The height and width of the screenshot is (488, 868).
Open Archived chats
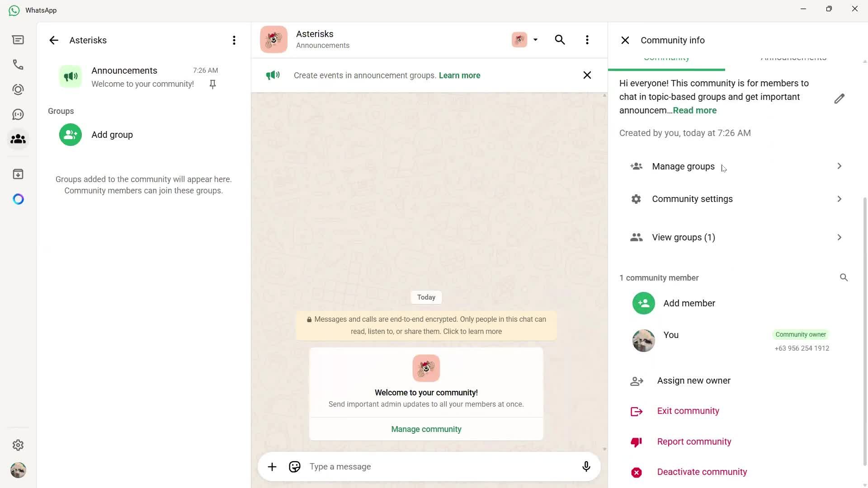click(x=18, y=174)
